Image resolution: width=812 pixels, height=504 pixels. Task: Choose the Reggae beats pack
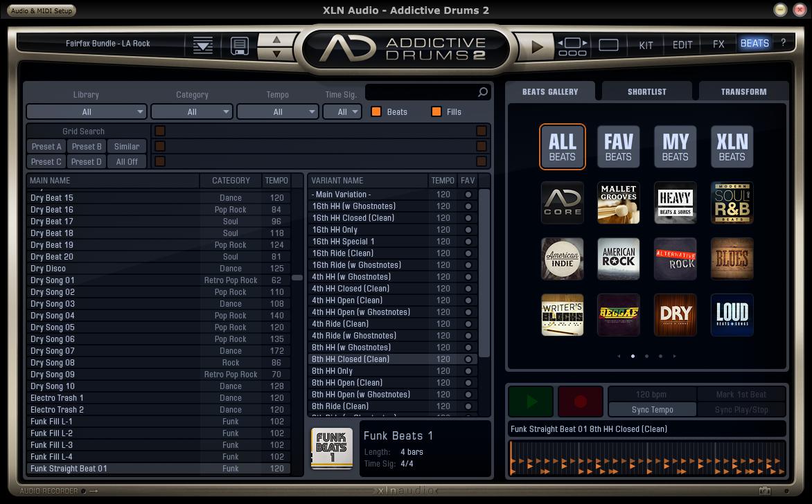coord(618,314)
